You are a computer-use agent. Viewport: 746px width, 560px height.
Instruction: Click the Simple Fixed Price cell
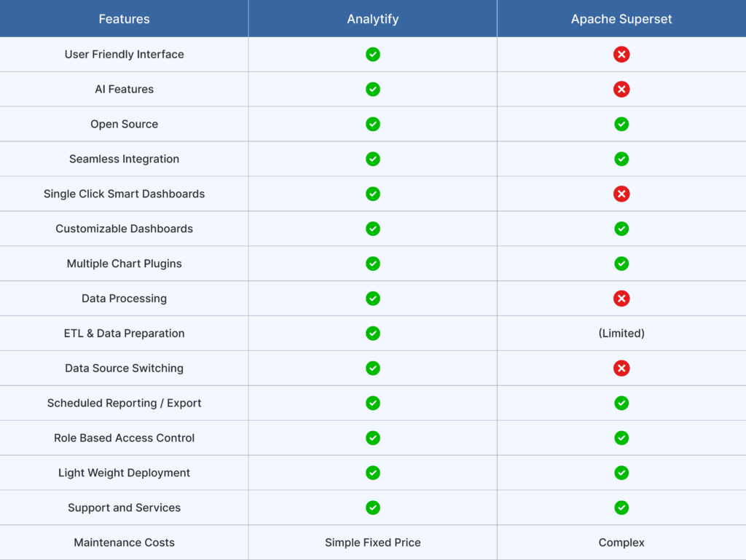pyautogui.click(x=373, y=543)
